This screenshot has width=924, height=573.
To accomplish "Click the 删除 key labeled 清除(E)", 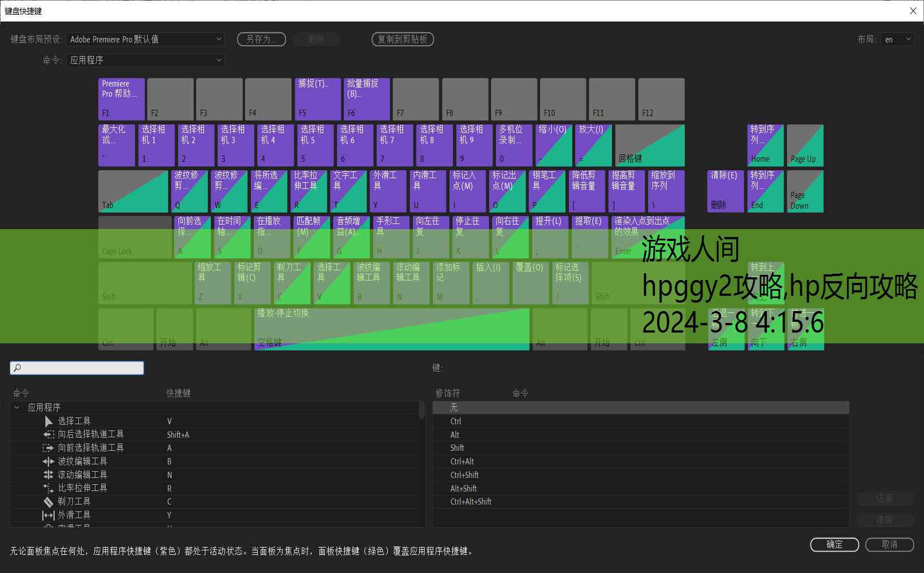I will 726,191.
